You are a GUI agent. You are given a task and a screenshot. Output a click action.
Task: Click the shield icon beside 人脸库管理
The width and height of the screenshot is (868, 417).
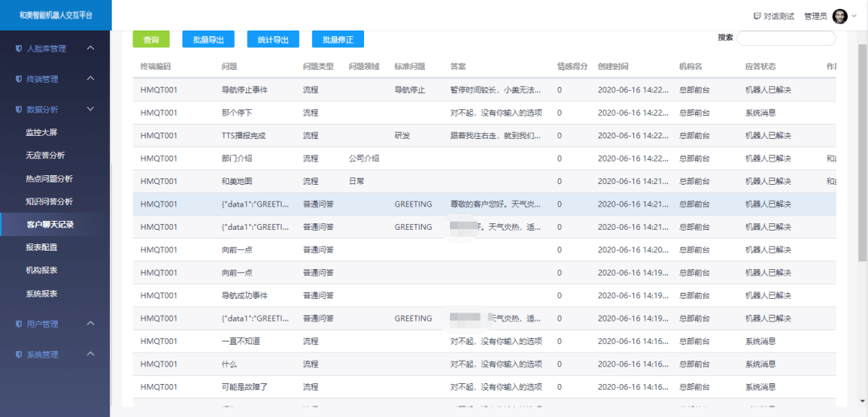[18, 49]
